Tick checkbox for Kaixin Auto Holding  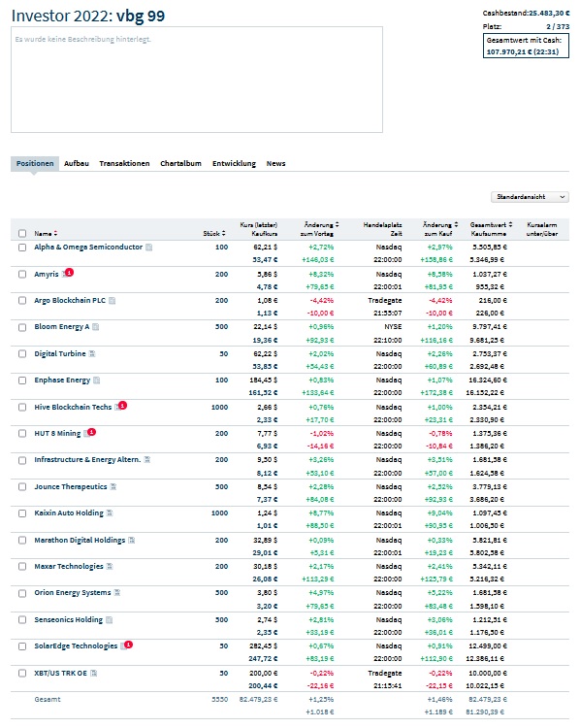(x=22, y=513)
